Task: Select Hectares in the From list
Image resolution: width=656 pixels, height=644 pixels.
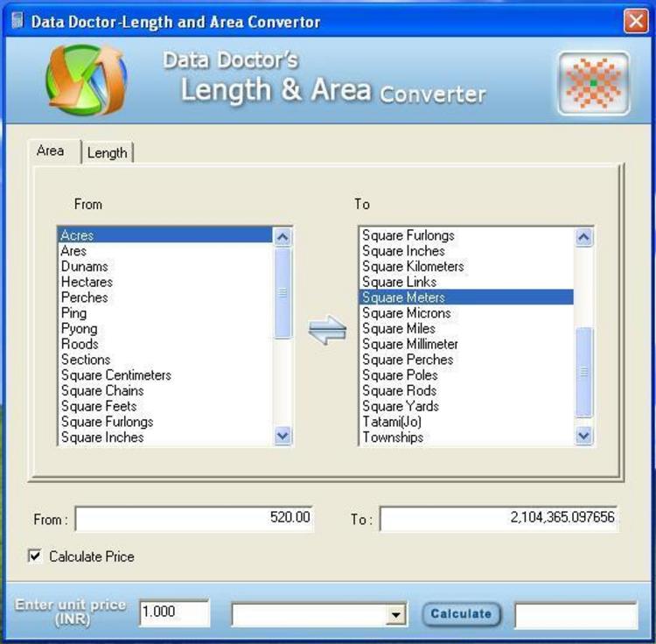Action: (x=87, y=282)
